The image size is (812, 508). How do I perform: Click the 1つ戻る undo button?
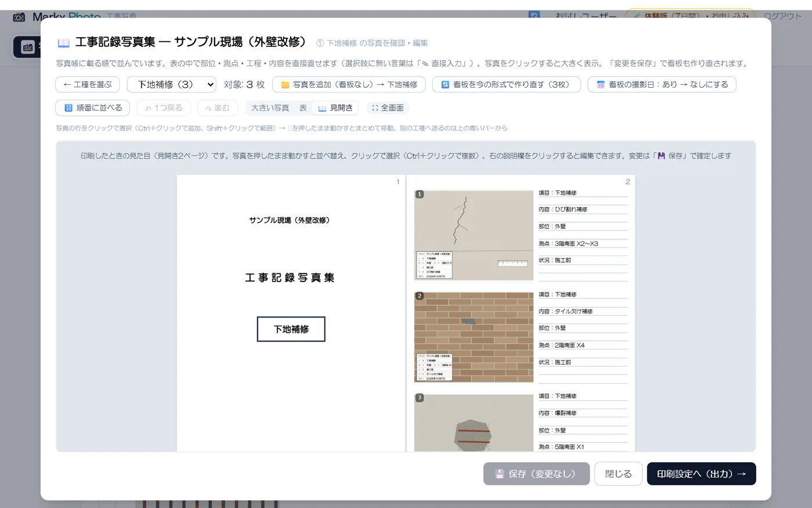pos(164,108)
